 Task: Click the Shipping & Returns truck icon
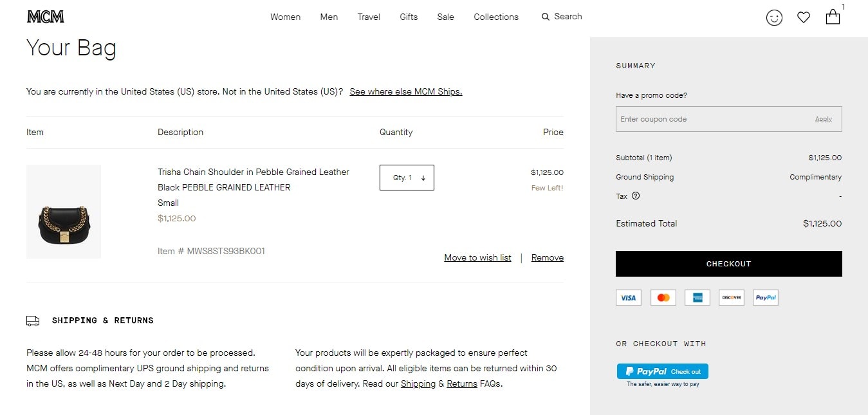point(33,320)
